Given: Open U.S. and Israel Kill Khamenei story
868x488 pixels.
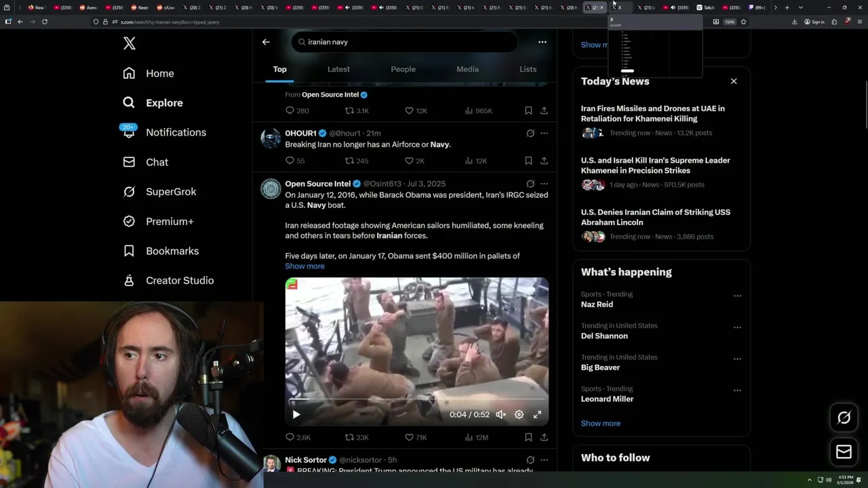Looking at the screenshot, I should [x=661, y=172].
